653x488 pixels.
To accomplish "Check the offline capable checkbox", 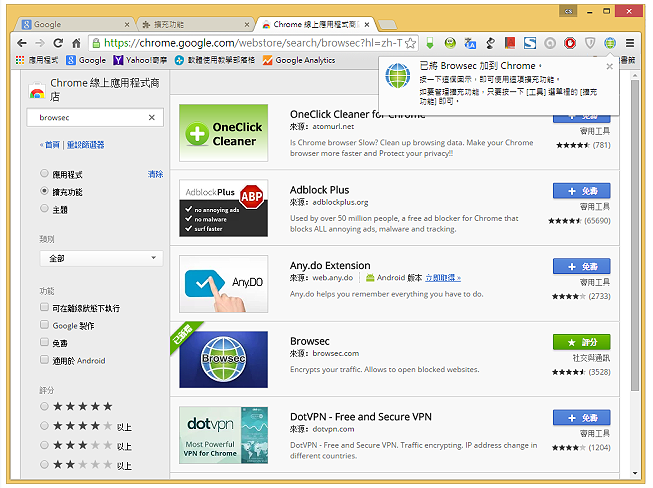I will (44, 307).
